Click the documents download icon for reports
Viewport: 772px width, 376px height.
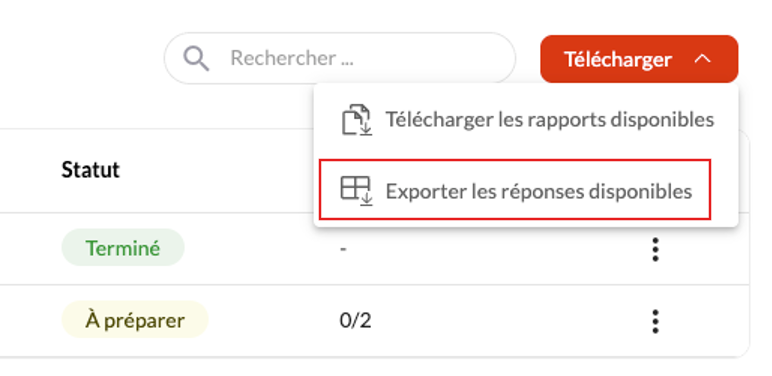coord(356,120)
